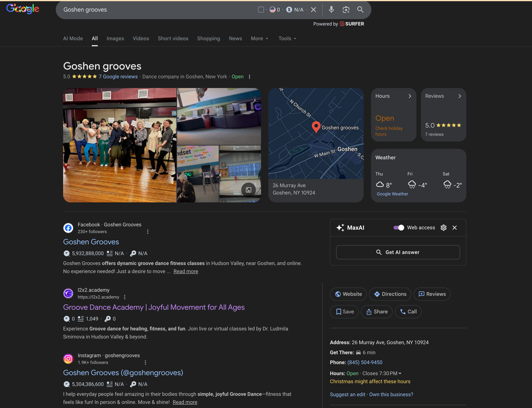Image resolution: width=532 pixels, height=408 pixels.
Task: Click the magnifying glass search icon
Action: tap(360, 10)
